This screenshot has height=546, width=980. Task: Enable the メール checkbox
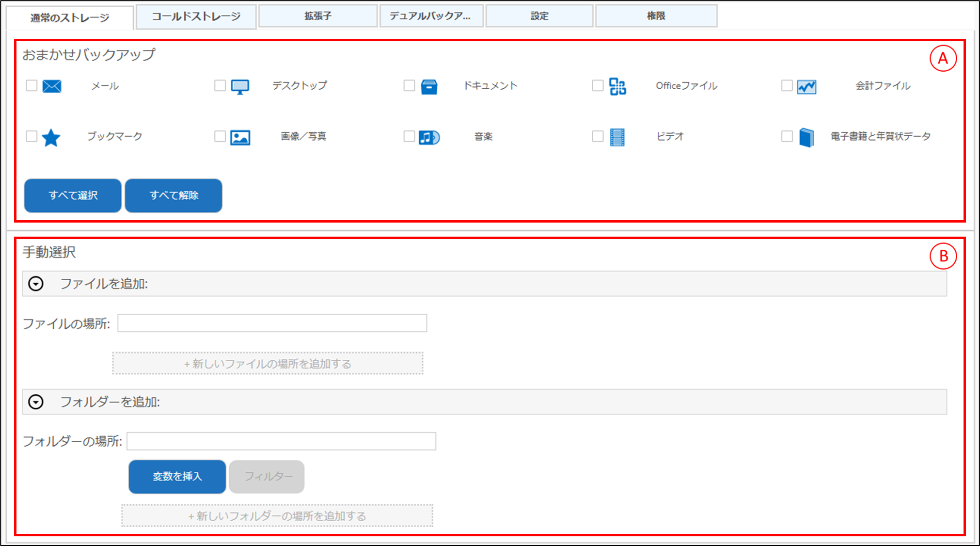coord(32,86)
